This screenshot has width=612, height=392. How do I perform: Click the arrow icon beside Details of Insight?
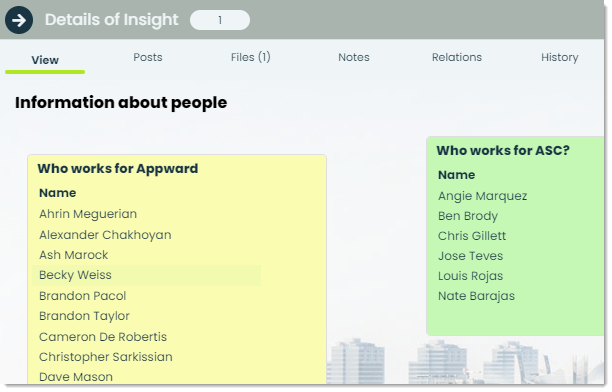pyautogui.click(x=19, y=20)
